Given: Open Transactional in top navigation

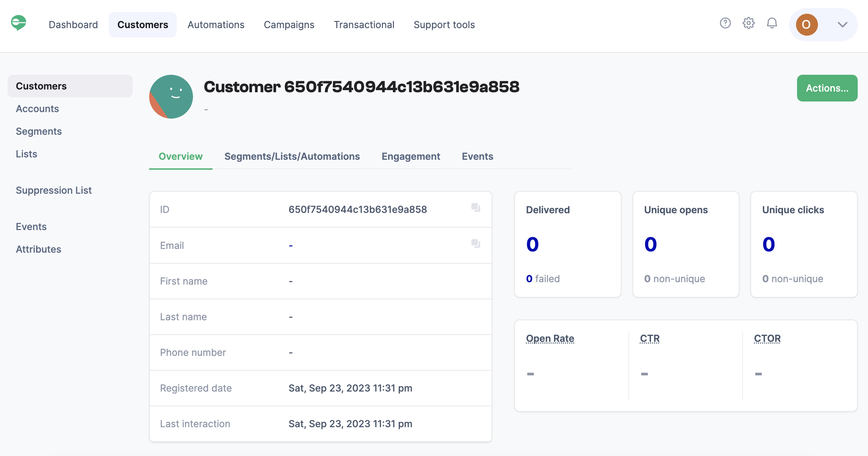Looking at the screenshot, I should (364, 25).
